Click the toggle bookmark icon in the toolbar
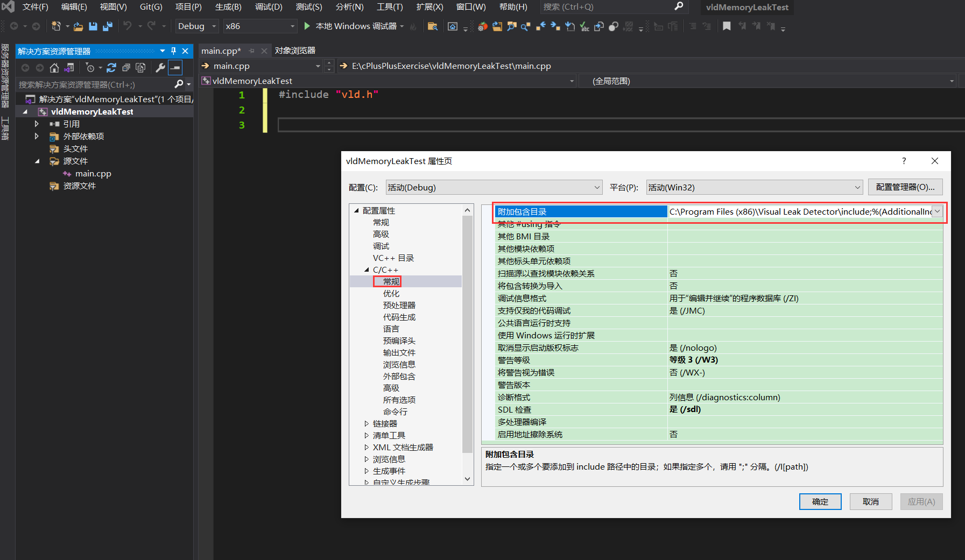This screenshot has height=560, width=965. point(727,25)
